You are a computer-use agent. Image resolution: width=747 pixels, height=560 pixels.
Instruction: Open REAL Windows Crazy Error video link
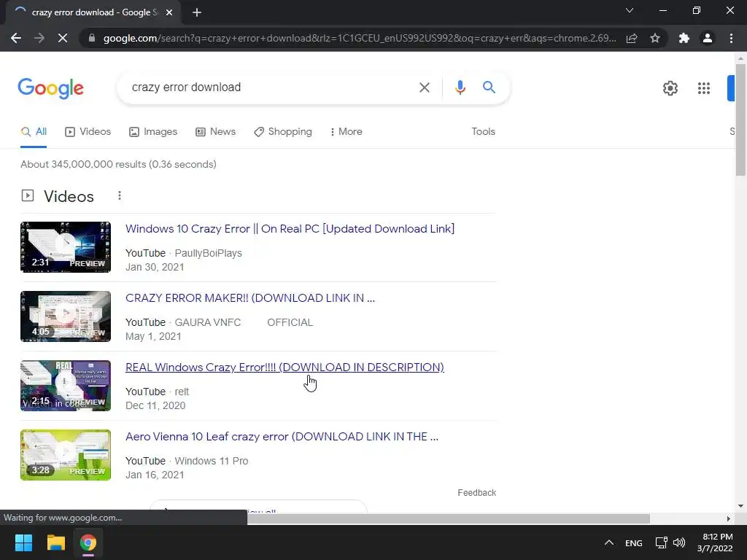tap(285, 367)
